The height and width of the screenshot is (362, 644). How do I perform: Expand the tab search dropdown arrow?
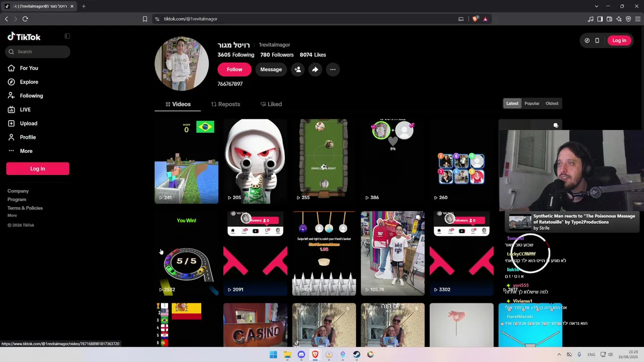(x=597, y=7)
